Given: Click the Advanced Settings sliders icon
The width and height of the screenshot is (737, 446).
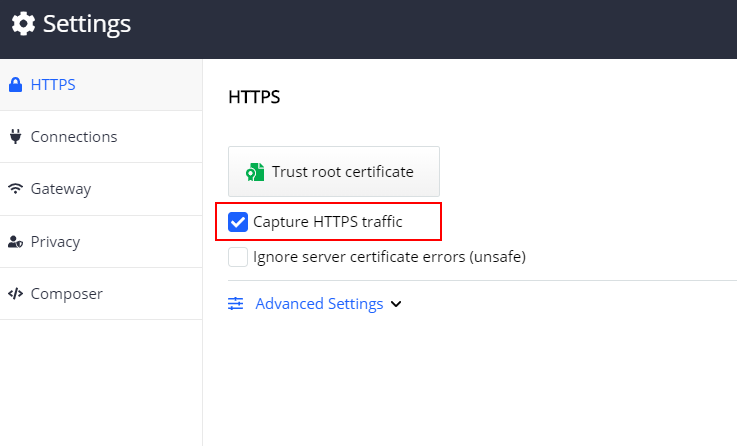Looking at the screenshot, I should coord(235,304).
